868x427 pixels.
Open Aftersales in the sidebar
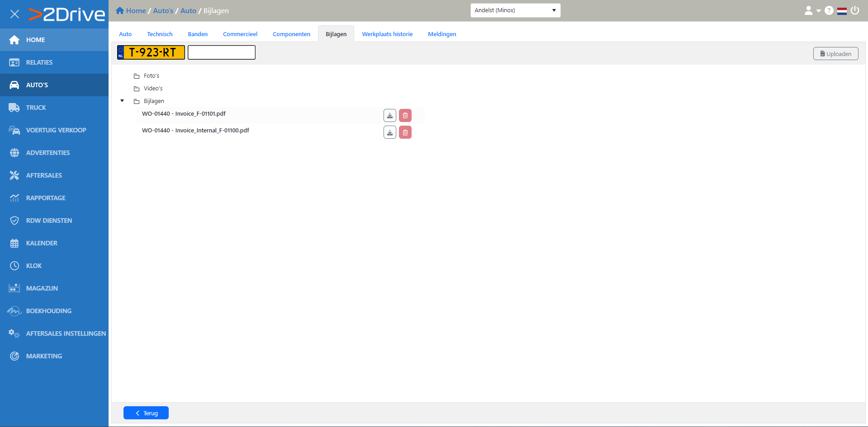point(44,175)
